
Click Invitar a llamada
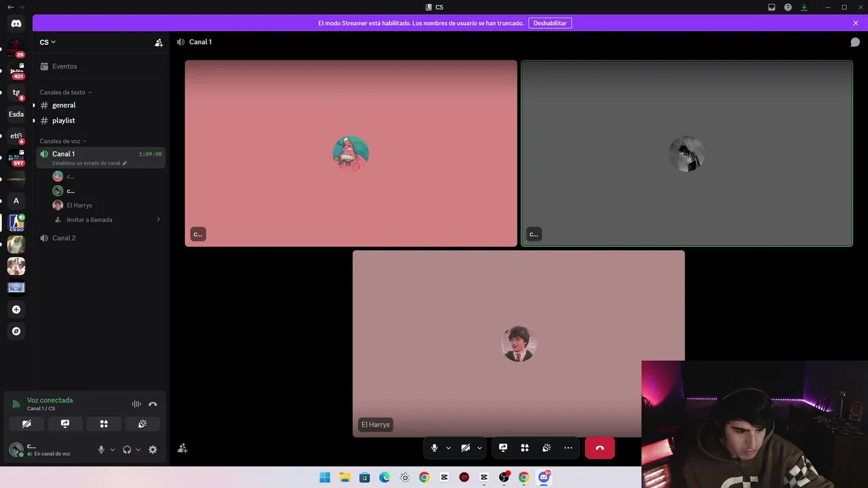tap(90, 220)
